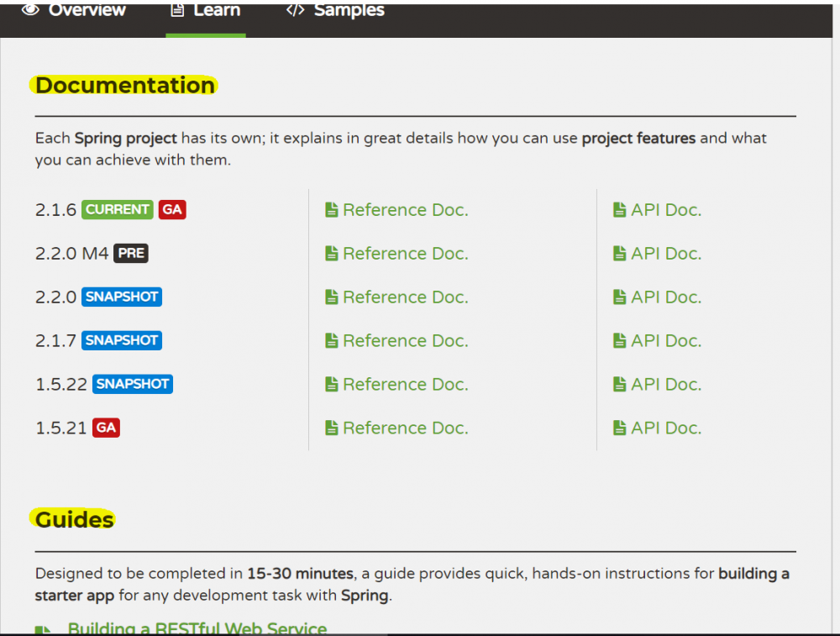This screenshot has width=840, height=636.
Task: Select the version text 2.1.6
Action: (x=55, y=210)
